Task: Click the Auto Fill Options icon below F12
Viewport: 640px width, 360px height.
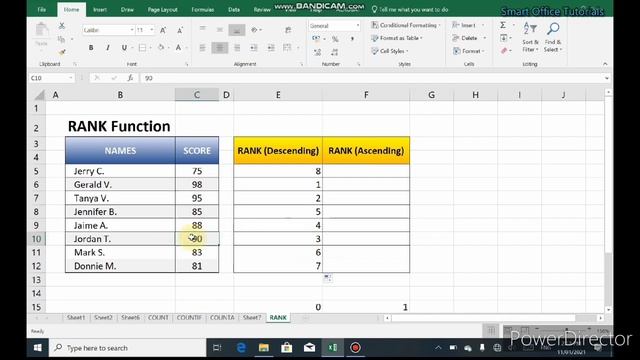Action: click(x=327, y=278)
